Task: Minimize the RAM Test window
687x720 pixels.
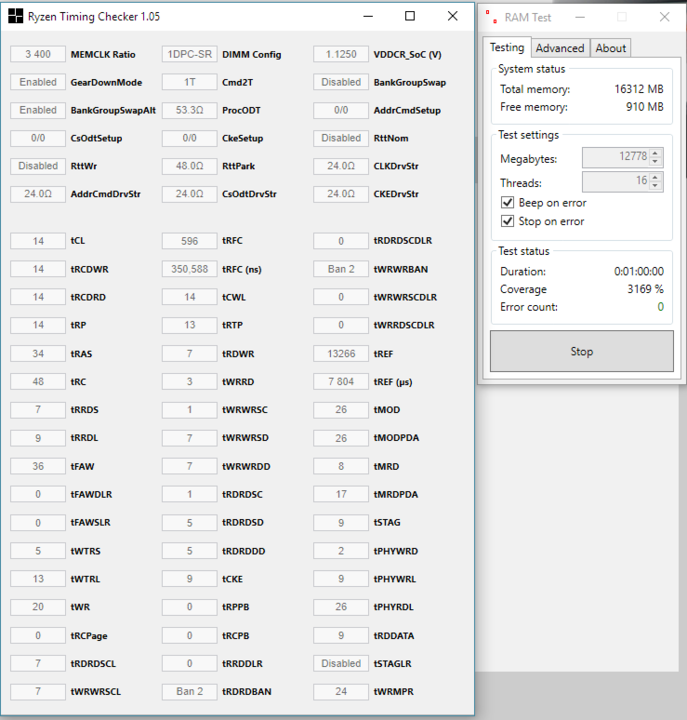Action: click(x=580, y=17)
